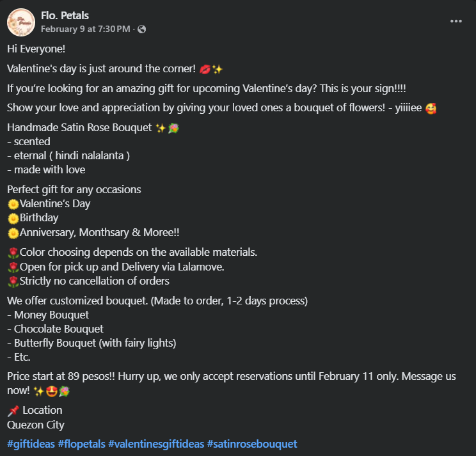
Task: Click the heart-face emoji after "yiiiiee"
Action: pyautogui.click(x=431, y=107)
